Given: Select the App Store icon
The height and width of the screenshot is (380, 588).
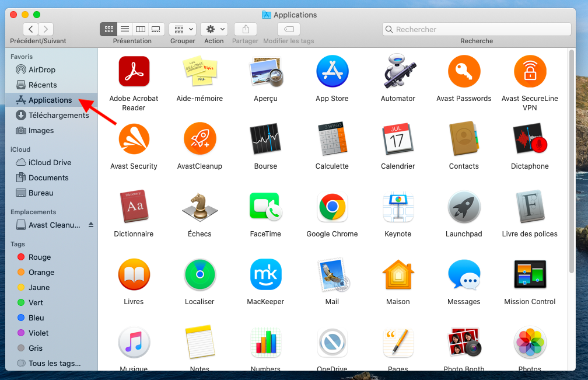Looking at the screenshot, I should (x=332, y=71).
